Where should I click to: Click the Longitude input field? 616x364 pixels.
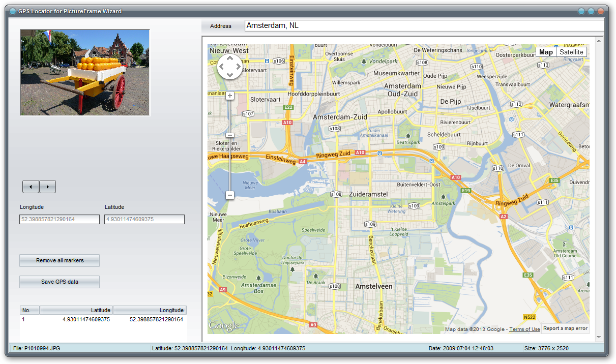(x=60, y=219)
